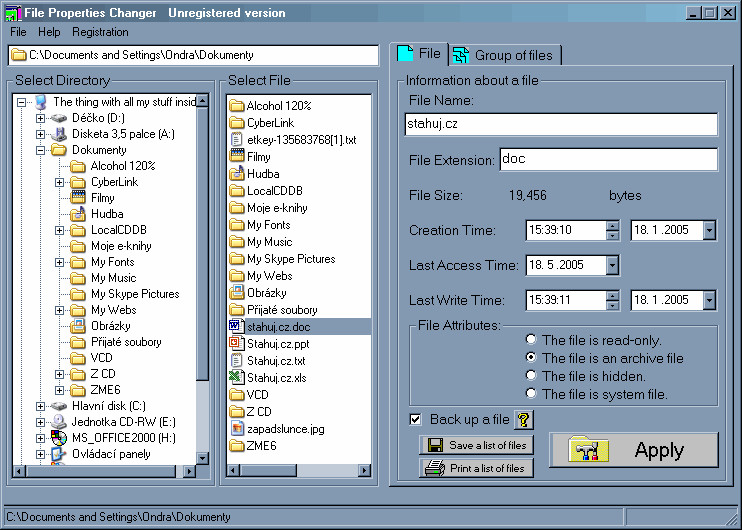Click the computer icon at tree root
Screen dimensions: 742x530
41,102
